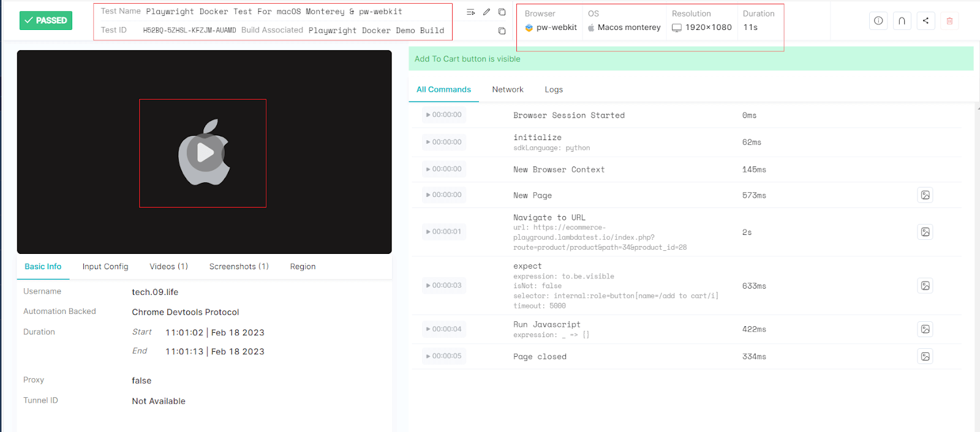Click the green PASSED status button
Screen dimensions: 980x432
[x=46, y=21]
